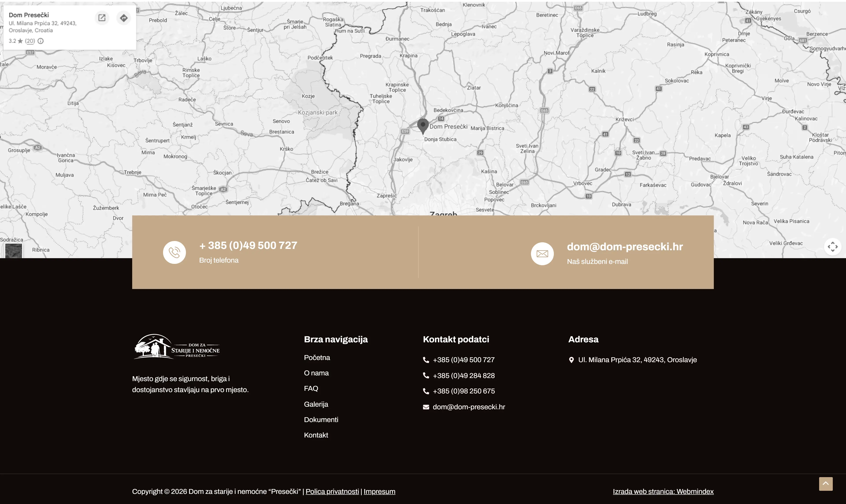Click Brza navigacija heading
The height and width of the screenshot is (504, 846).
tap(336, 339)
